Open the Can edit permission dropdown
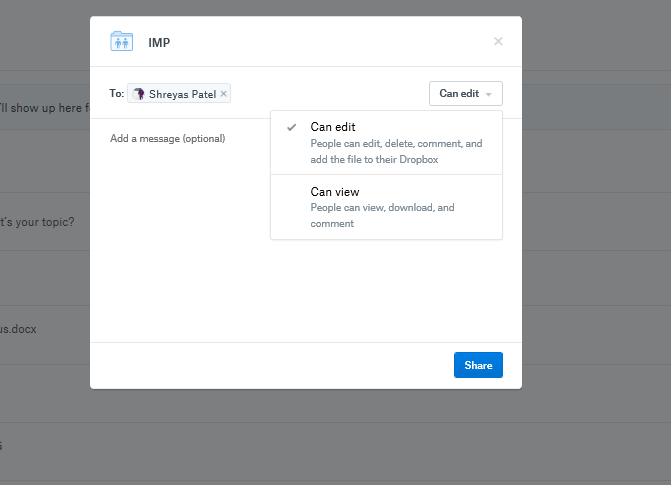 coord(465,94)
